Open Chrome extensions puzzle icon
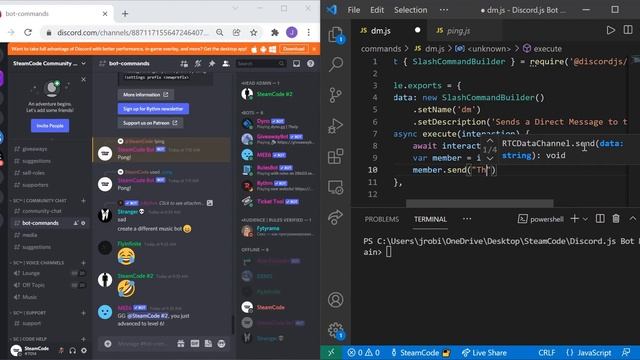The image size is (640, 360). [x=275, y=32]
